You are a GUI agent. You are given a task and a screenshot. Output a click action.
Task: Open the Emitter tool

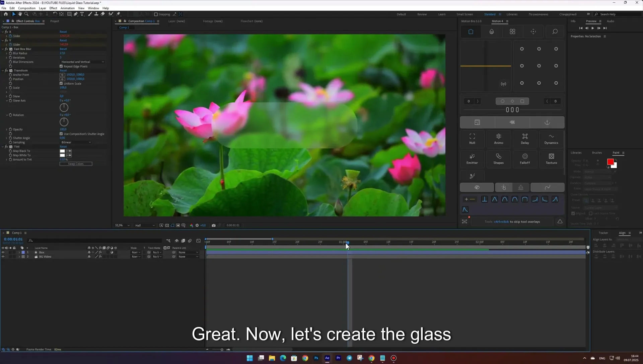(x=472, y=159)
